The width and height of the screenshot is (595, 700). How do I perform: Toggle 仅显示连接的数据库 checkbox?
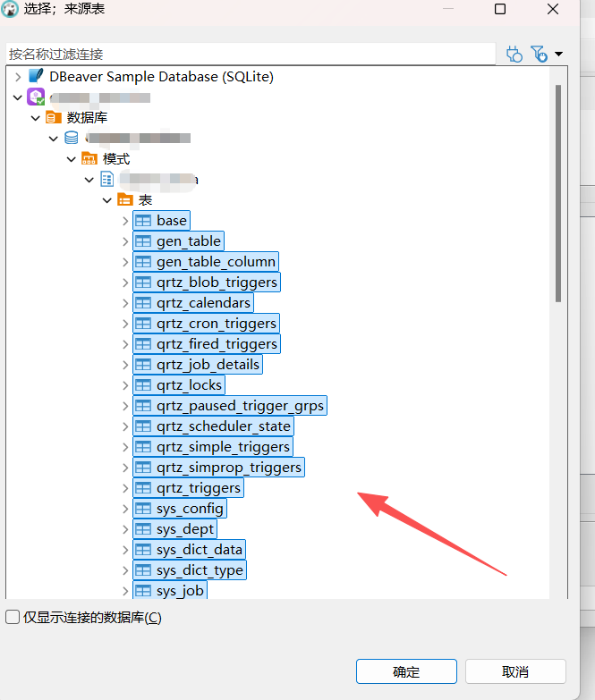(13, 617)
